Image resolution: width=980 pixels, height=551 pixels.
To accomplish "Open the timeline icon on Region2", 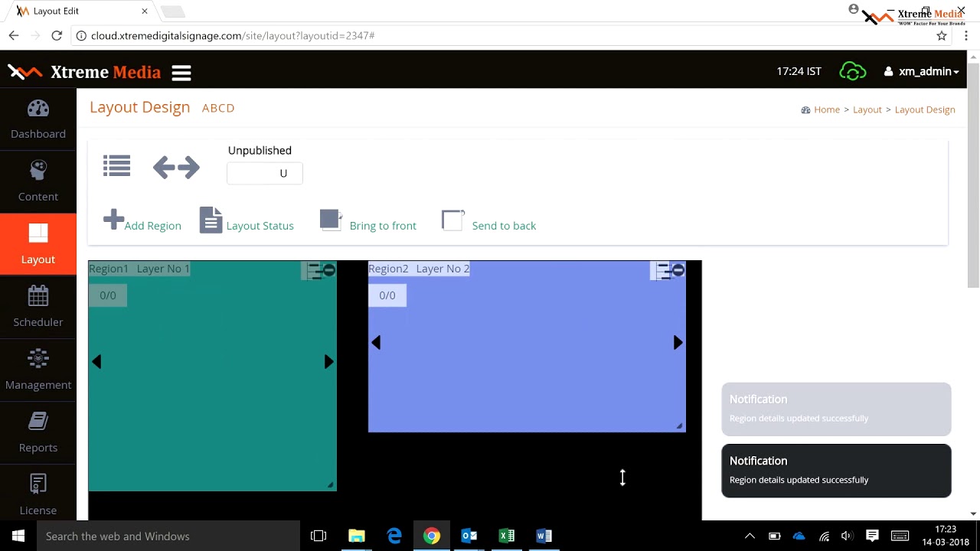I will point(663,270).
